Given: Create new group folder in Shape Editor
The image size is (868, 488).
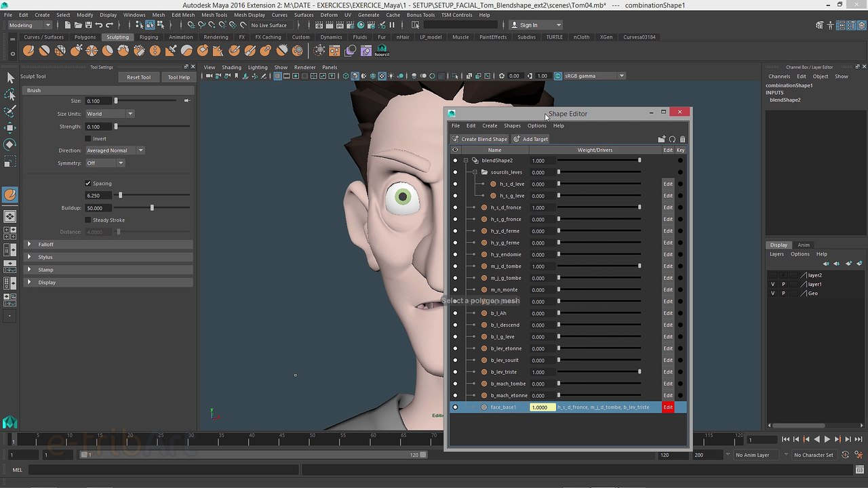Looking at the screenshot, I should tap(661, 139).
